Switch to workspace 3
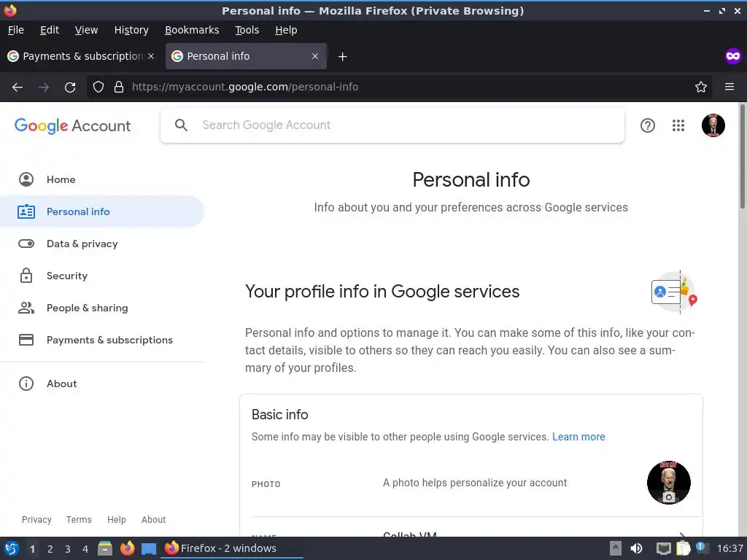 point(68,549)
